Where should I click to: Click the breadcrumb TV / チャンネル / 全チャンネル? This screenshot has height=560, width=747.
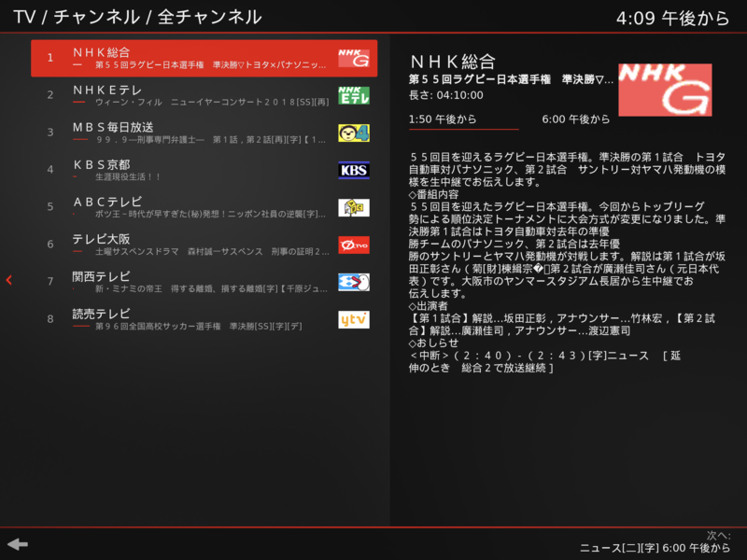137,17
